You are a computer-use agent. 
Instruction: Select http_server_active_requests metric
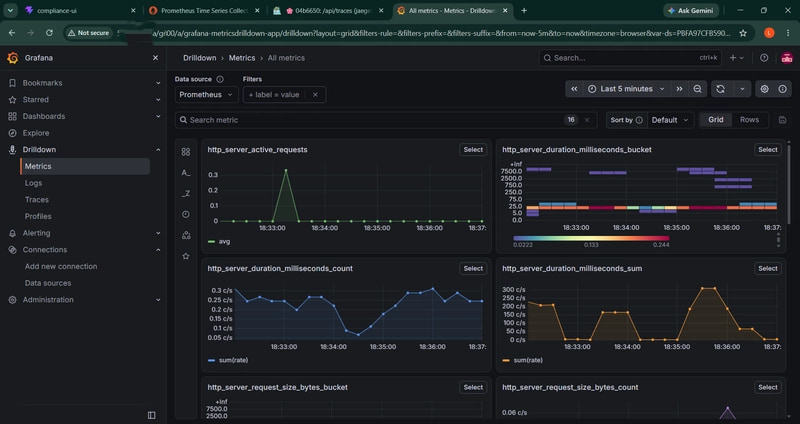pos(473,150)
